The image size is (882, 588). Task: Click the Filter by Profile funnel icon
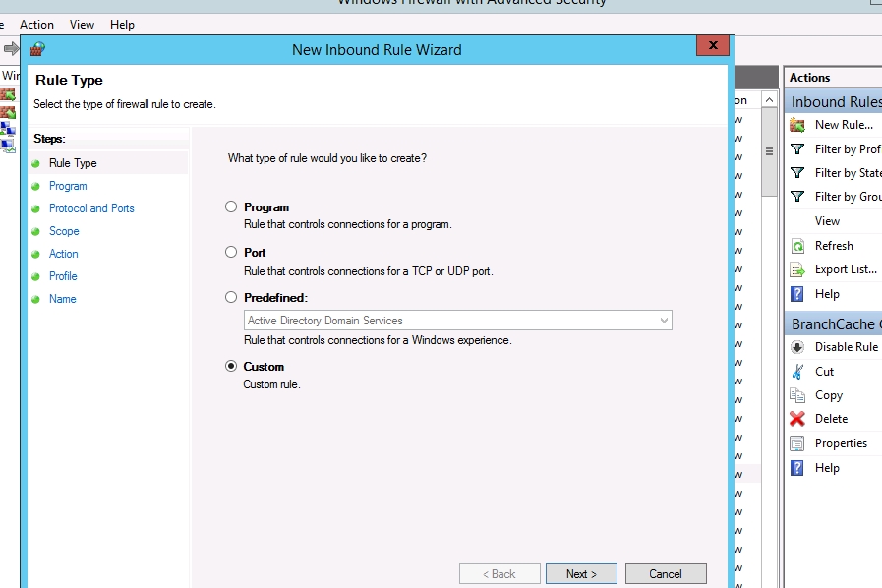797,149
